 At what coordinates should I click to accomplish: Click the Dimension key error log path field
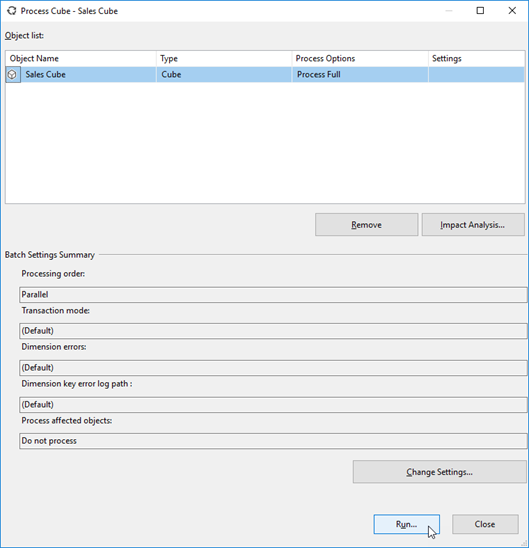[x=273, y=404]
